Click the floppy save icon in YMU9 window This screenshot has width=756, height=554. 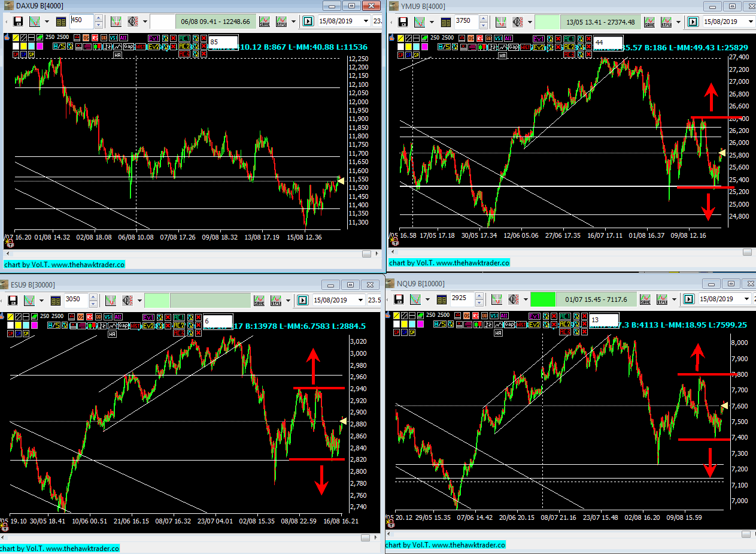(404, 22)
